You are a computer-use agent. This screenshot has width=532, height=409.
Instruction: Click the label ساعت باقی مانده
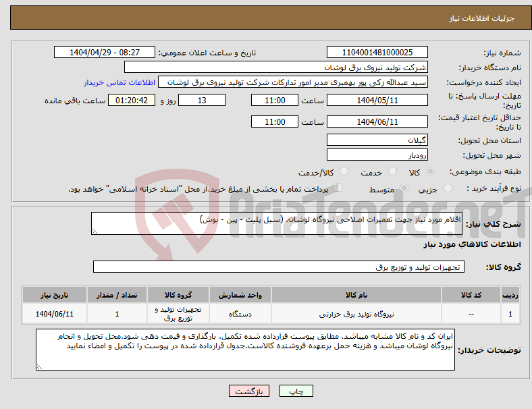pos(75,101)
